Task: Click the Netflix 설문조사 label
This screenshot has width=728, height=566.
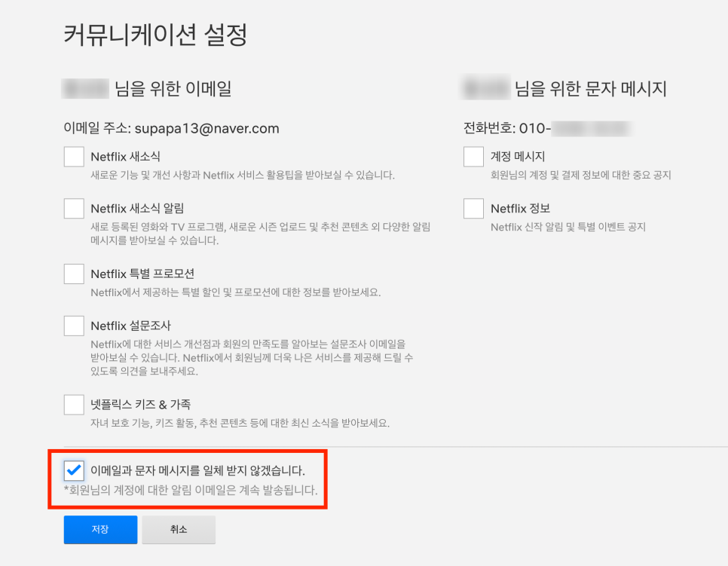Action: tap(131, 326)
